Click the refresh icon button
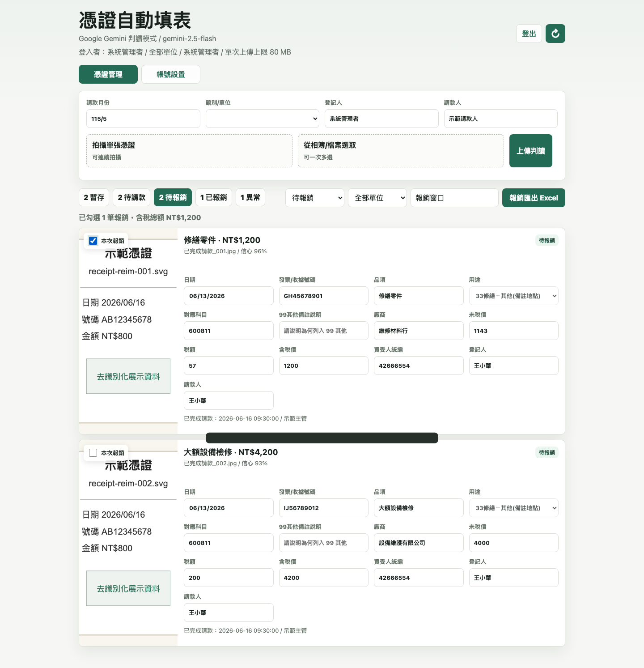This screenshot has height=668, width=644. 555,34
